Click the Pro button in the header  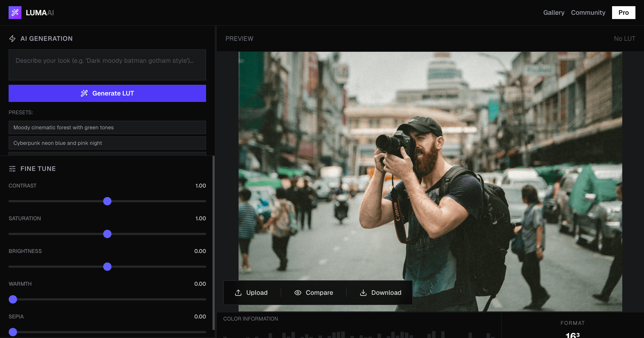[x=623, y=12]
